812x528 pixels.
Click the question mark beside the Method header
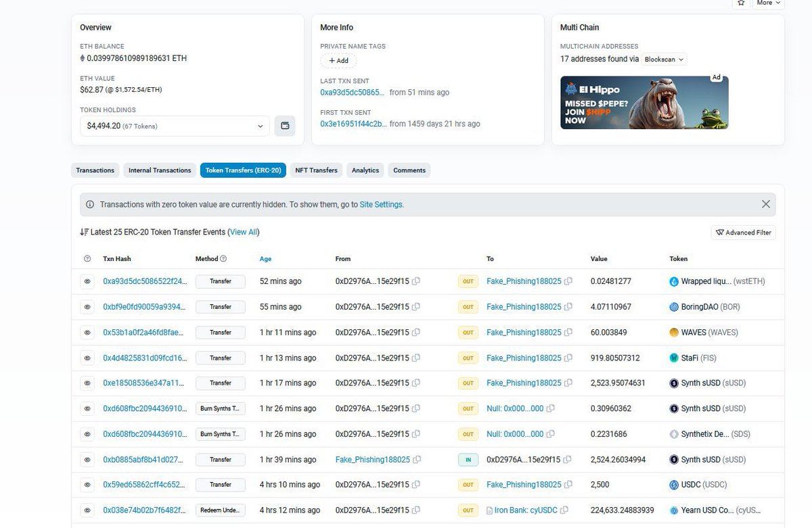coord(223,258)
